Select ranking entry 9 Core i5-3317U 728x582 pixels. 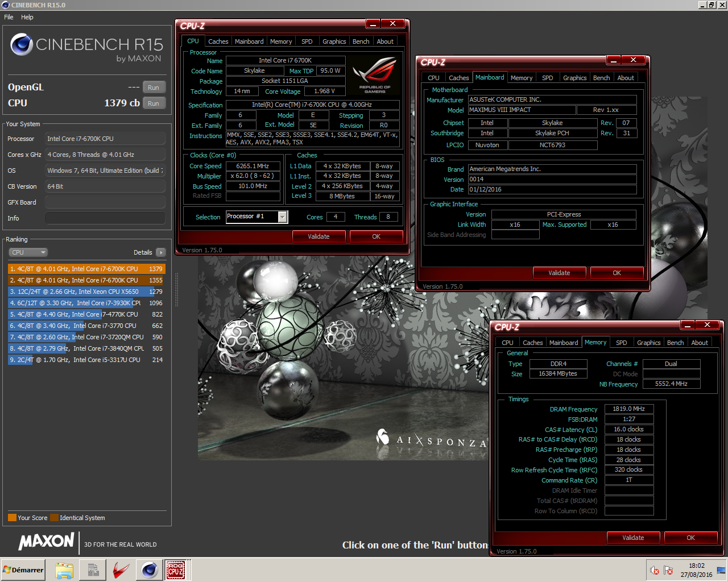point(86,360)
